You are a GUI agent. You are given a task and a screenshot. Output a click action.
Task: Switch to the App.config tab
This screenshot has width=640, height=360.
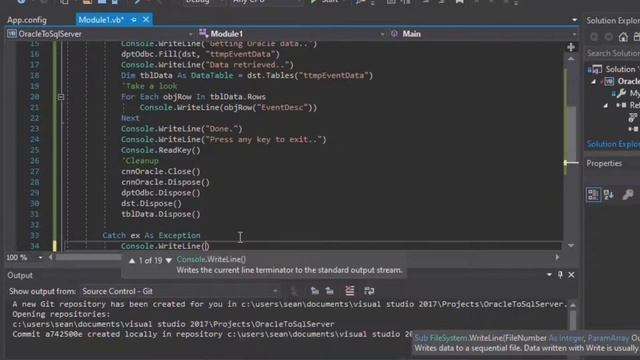pos(27,20)
